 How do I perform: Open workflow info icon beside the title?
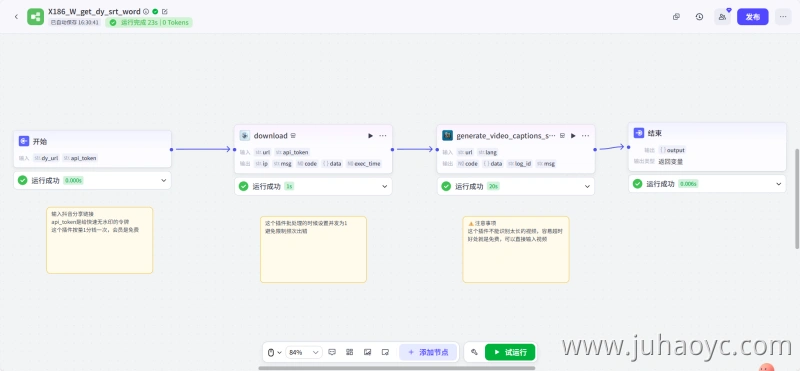pyautogui.click(x=146, y=11)
